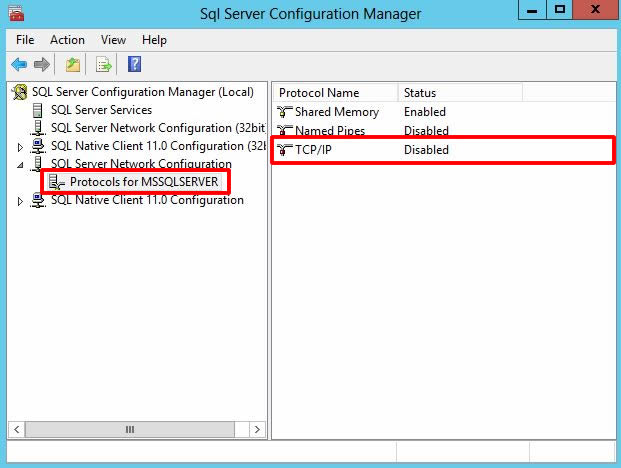621x468 pixels.
Task: Click the Forward arrow toolbar icon
Action: pos(41,65)
